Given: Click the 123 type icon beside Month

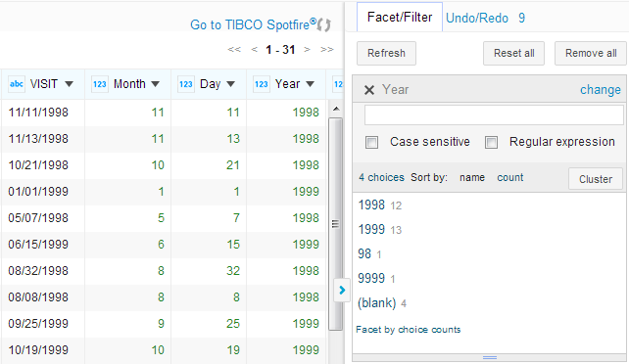Looking at the screenshot, I should pyautogui.click(x=100, y=84).
